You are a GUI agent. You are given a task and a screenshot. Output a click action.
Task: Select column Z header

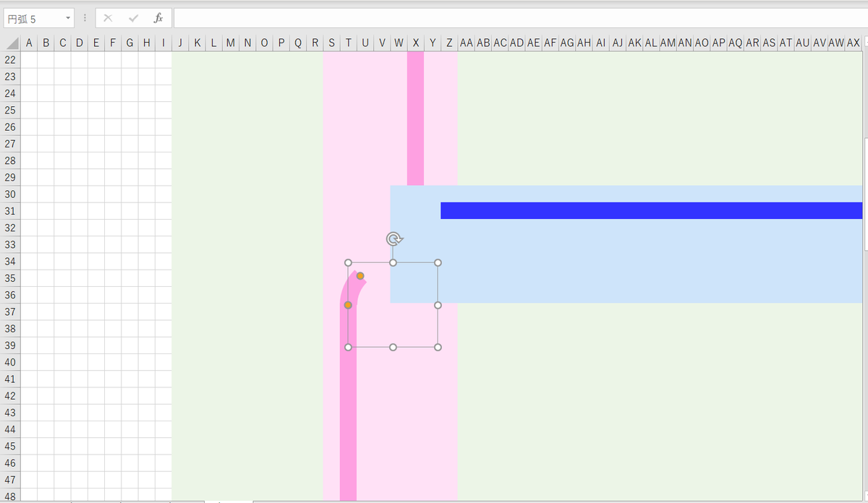(x=449, y=43)
